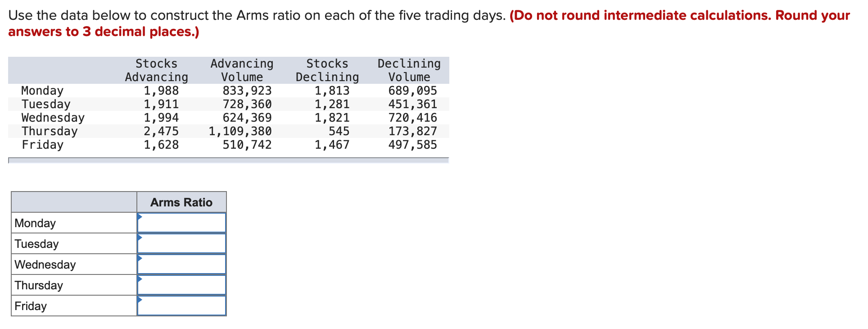Open the Monday answer cell marker
Screen dimensions: 868x329
pos(140,217)
